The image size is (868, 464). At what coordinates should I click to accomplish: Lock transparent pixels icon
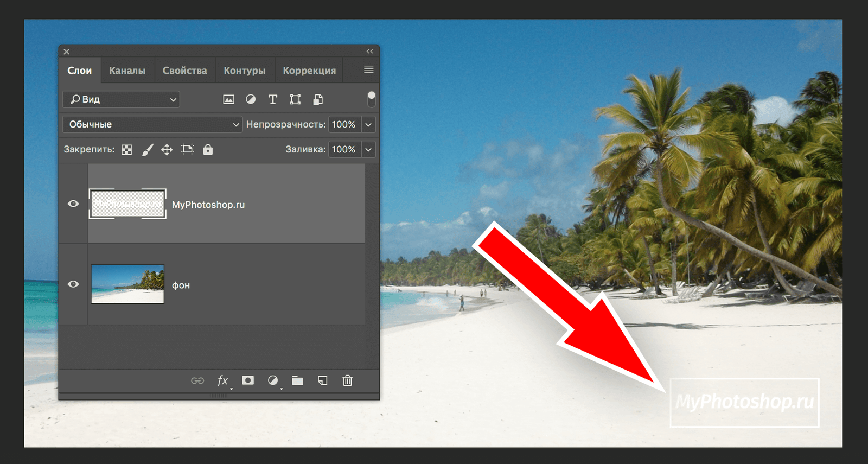click(x=126, y=150)
